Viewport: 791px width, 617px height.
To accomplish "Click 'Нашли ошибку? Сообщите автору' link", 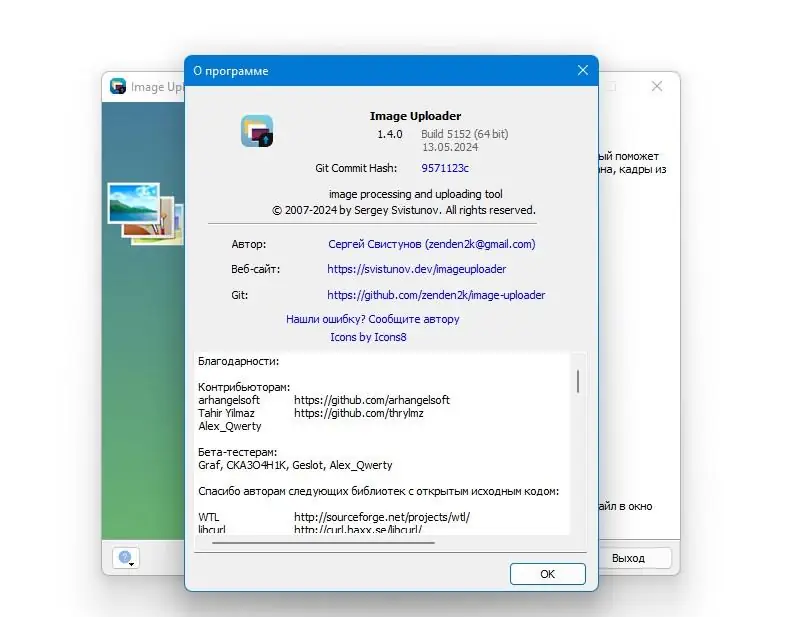I will 372,319.
